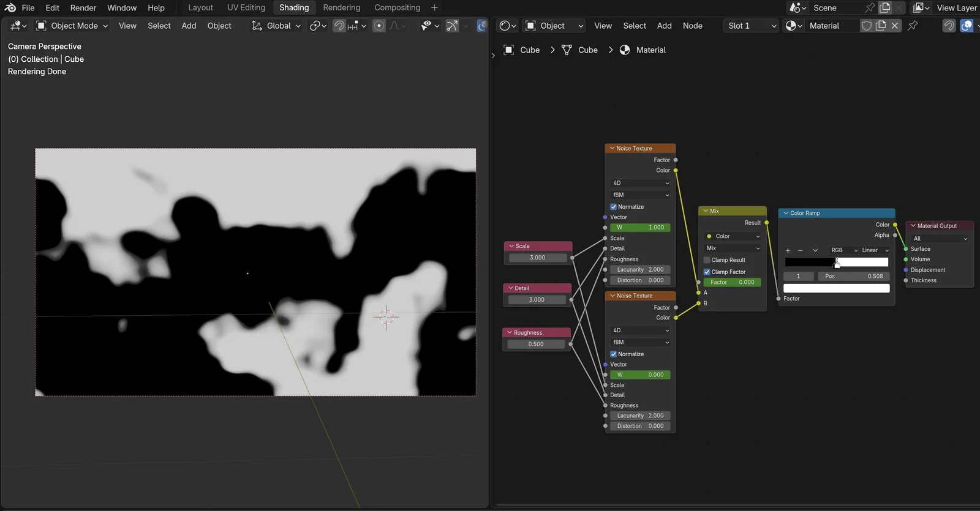Unlink the Material datablock with X
Image resolution: width=980 pixels, height=511 pixels.
pyautogui.click(x=895, y=26)
